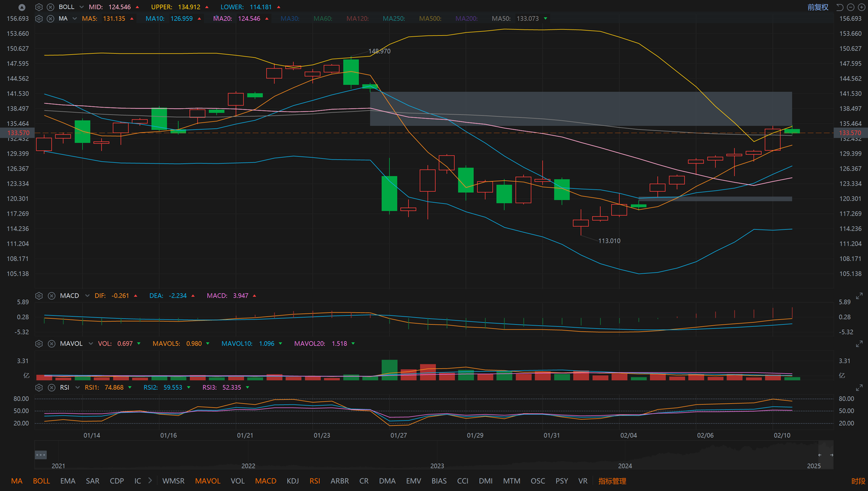Expand the MAVOL indicator dropdown arrow
Image resolution: width=868 pixels, height=491 pixels.
pos(91,344)
